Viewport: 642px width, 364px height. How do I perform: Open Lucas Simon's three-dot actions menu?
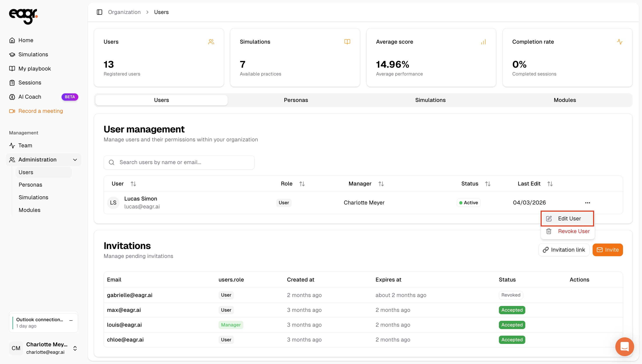point(587,203)
